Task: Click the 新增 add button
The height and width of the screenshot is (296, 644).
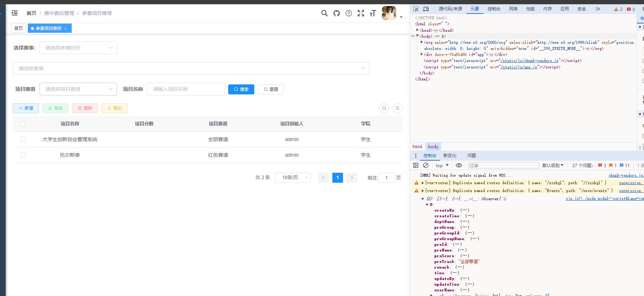Action: pyautogui.click(x=26, y=108)
